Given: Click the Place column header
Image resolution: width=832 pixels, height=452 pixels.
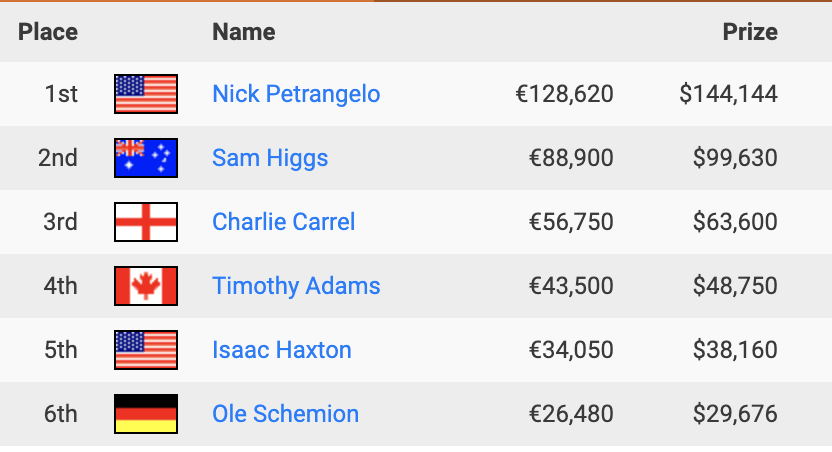Looking at the screenshot, I should coord(48,32).
